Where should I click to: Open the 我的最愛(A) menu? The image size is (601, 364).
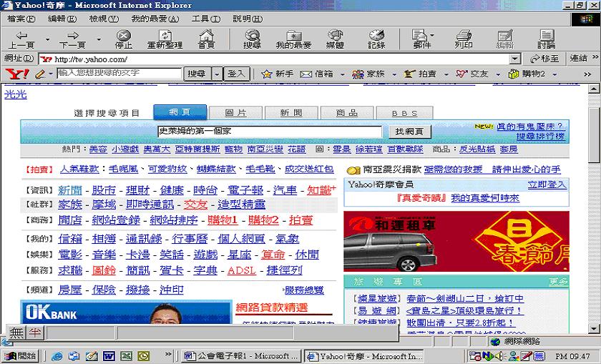(155, 19)
